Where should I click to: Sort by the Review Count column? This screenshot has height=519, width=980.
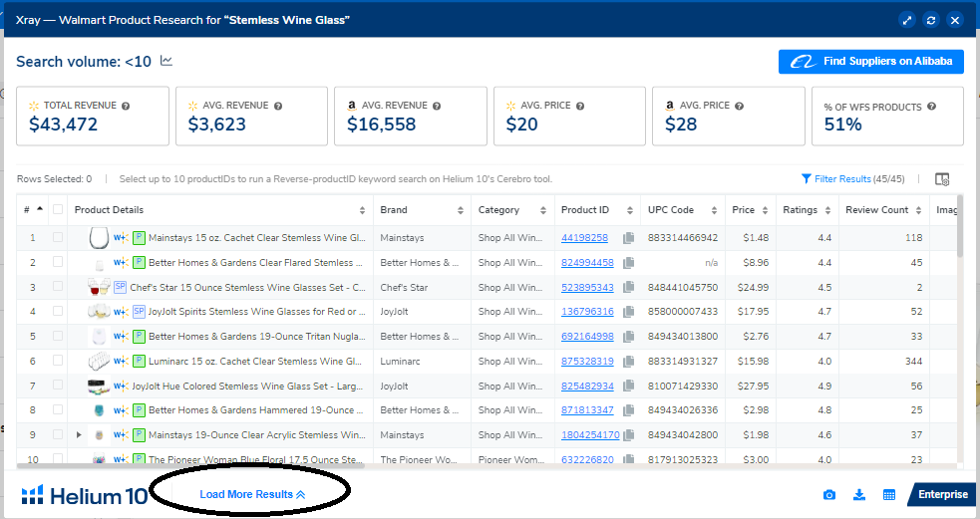pyautogui.click(x=918, y=210)
